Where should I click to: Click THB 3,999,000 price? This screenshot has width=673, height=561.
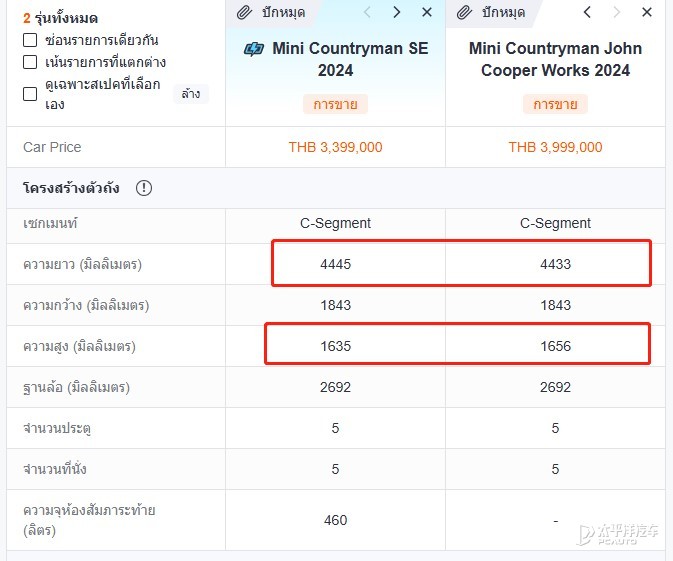[x=555, y=147]
